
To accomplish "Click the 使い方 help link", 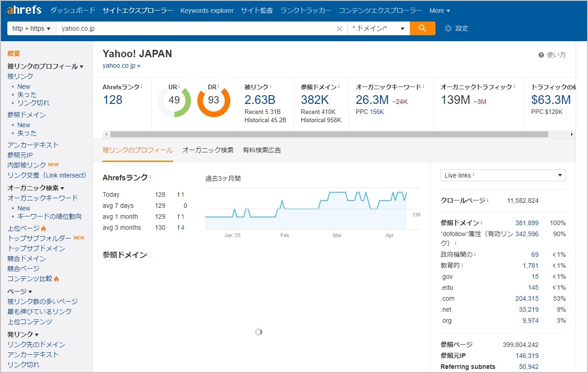I will (556, 55).
